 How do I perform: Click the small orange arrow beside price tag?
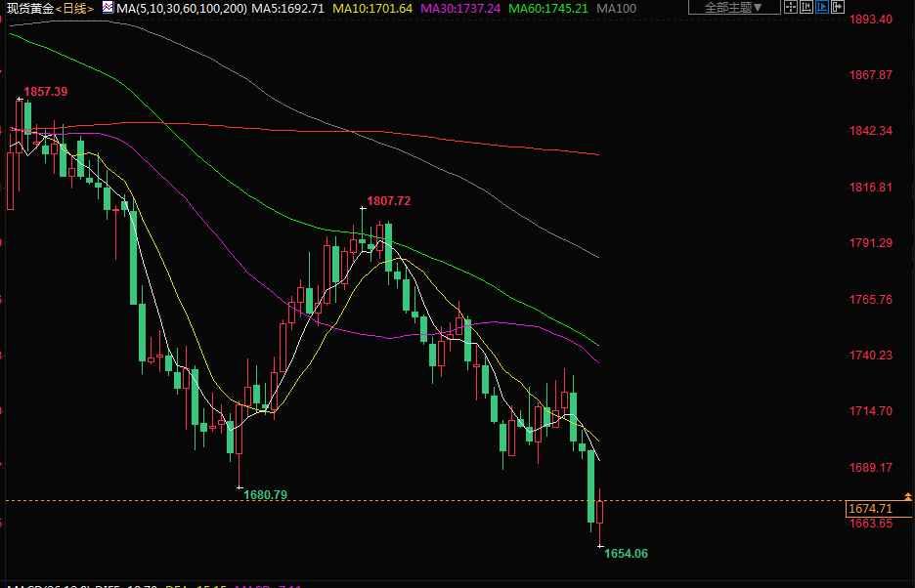pyautogui.click(x=907, y=499)
